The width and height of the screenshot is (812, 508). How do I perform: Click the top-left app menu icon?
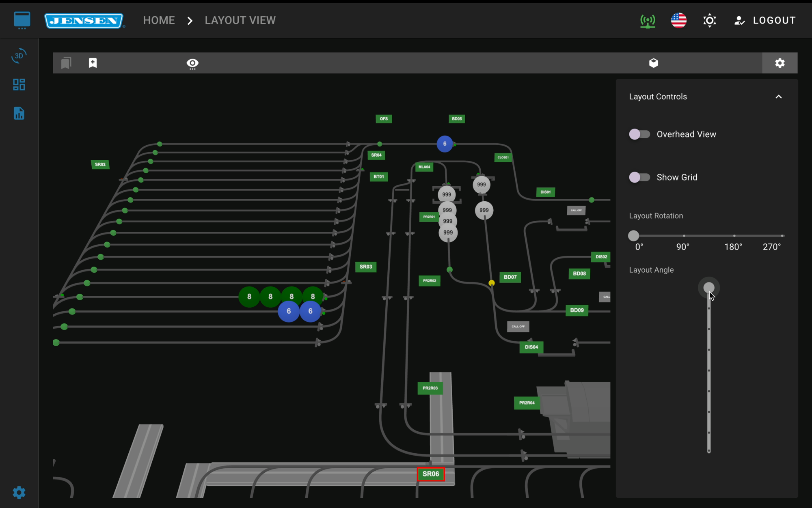(x=22, y=20)
